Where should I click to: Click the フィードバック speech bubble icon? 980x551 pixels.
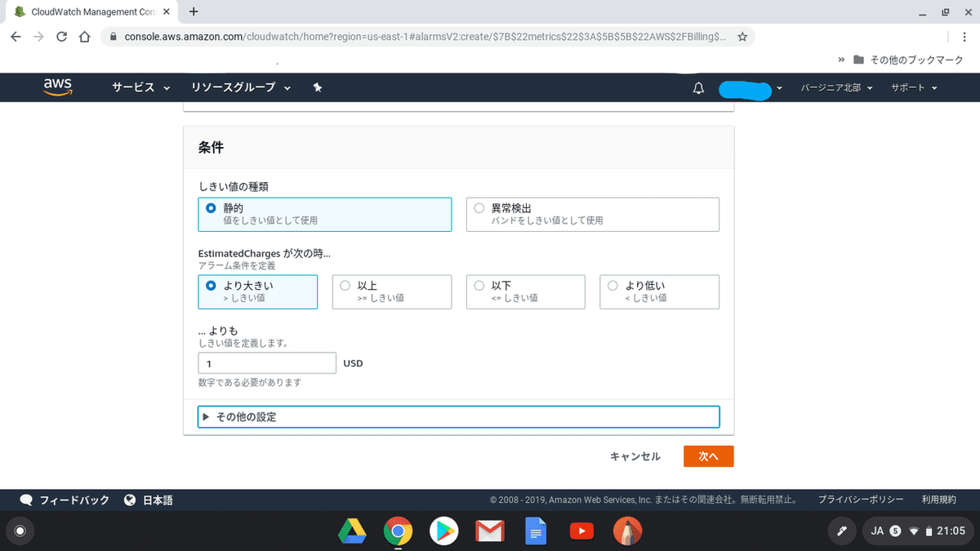26,499
